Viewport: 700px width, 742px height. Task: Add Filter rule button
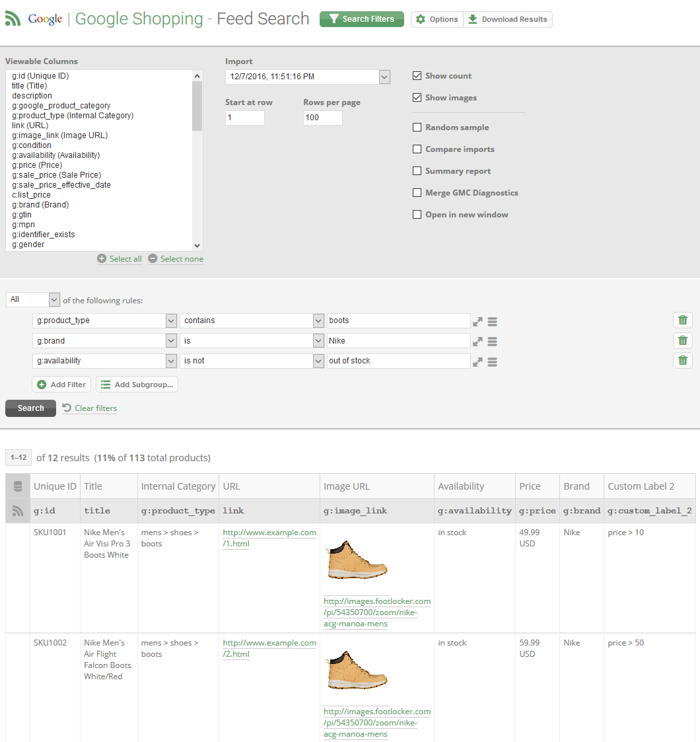pyautogui.click(x=61, y=385)
